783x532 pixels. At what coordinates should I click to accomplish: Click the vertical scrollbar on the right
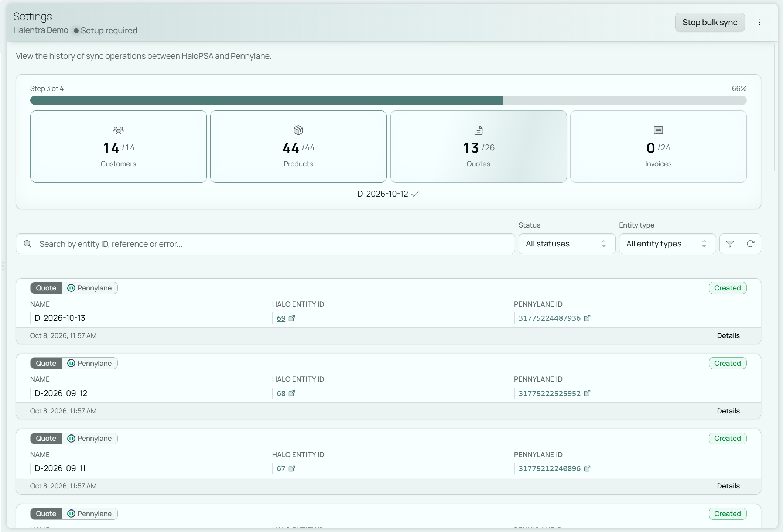775,107
